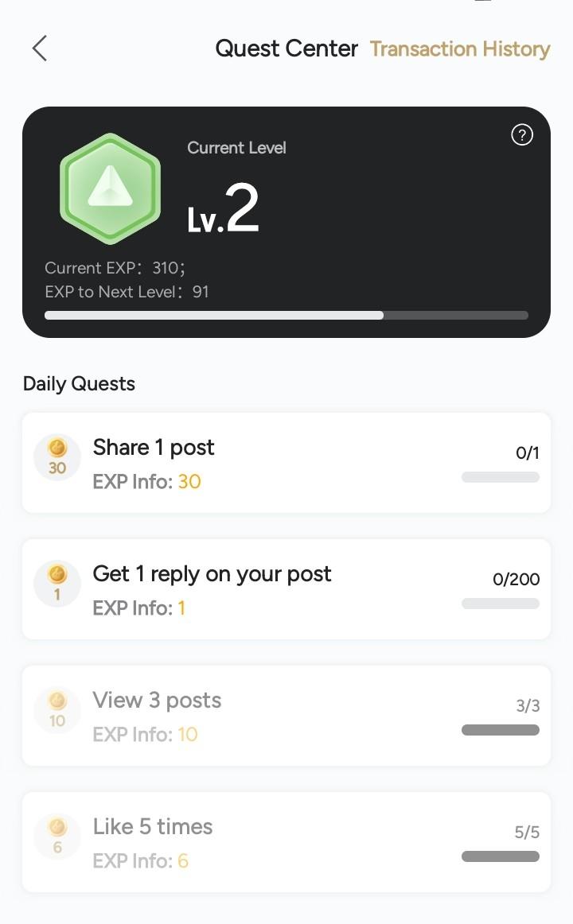Open the Share 1 post quest
The image size is (573, 924).
tap(154, 448)
